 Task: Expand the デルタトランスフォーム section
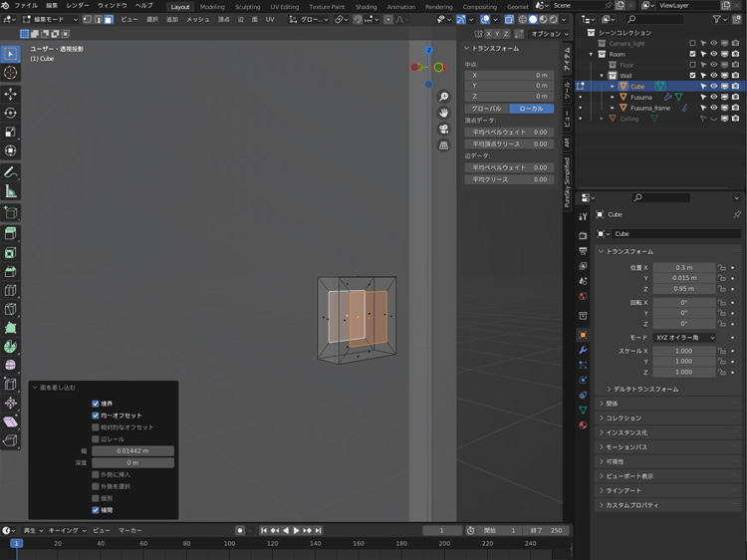tap(641, 389)
